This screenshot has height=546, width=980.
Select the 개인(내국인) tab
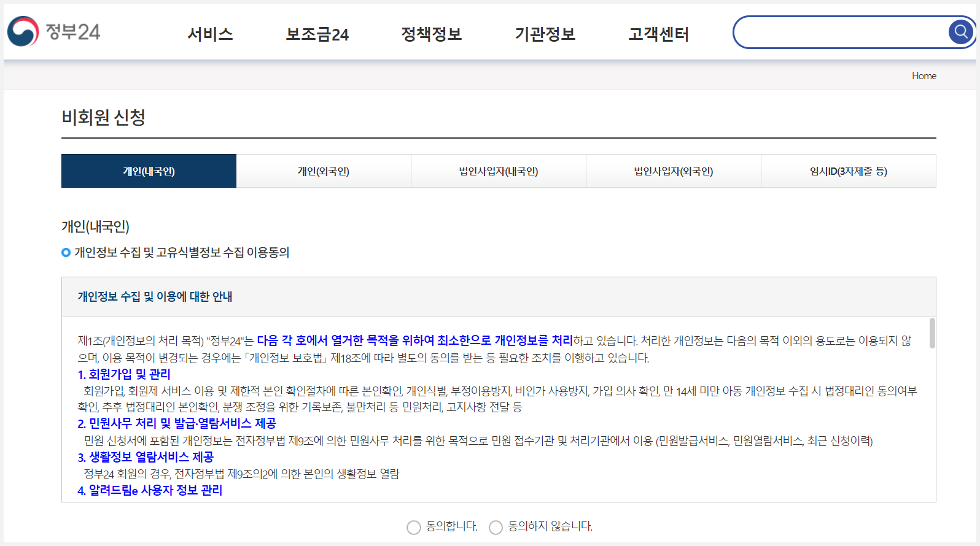(x=149, y=171)
